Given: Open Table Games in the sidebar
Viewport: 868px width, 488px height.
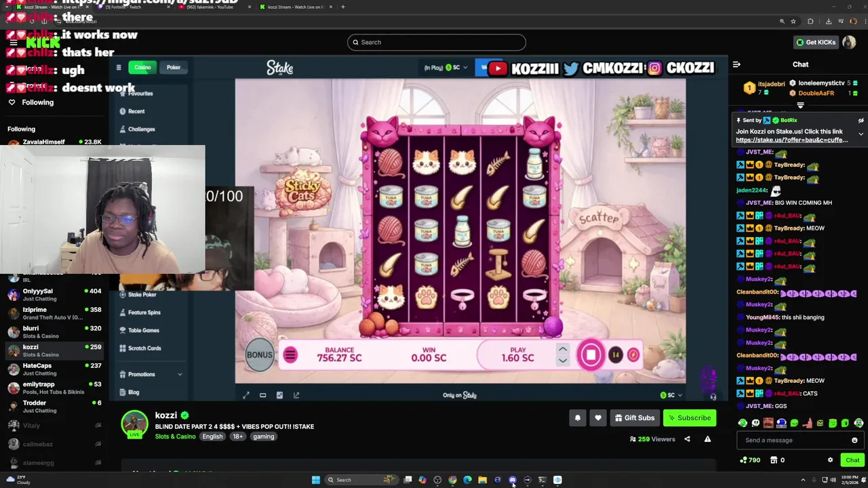Looking at the screenshot, I should tap(143, 330).
